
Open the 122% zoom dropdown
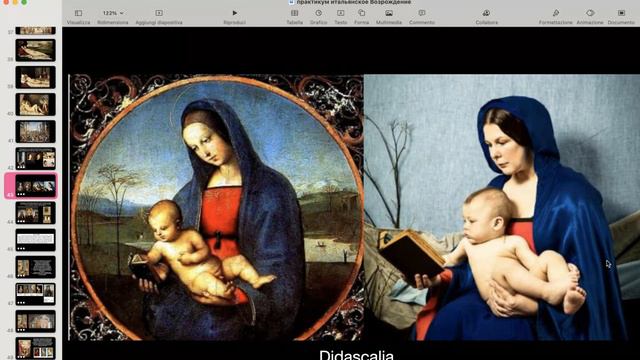point(113,13)
